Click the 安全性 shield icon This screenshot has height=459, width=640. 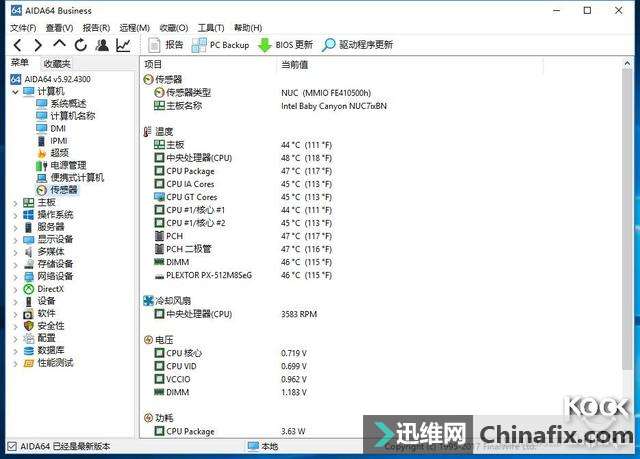(29, 326)
